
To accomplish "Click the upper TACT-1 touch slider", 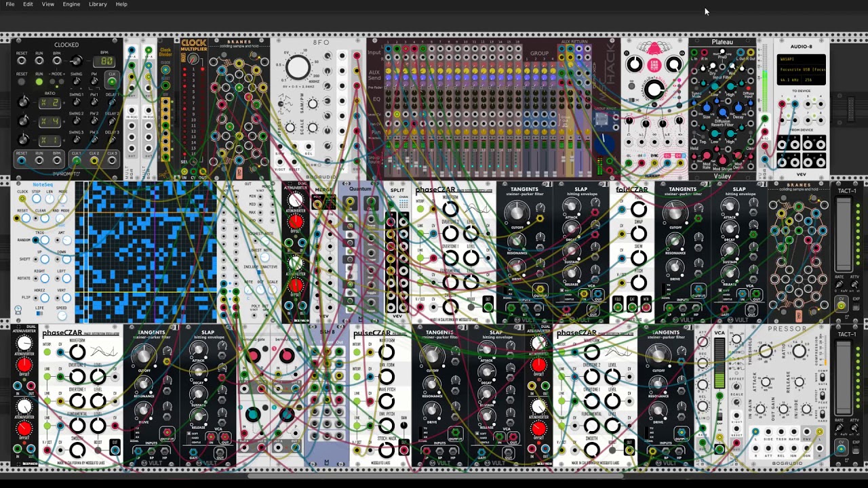I will pyautogui.click(x=844, y=235).
